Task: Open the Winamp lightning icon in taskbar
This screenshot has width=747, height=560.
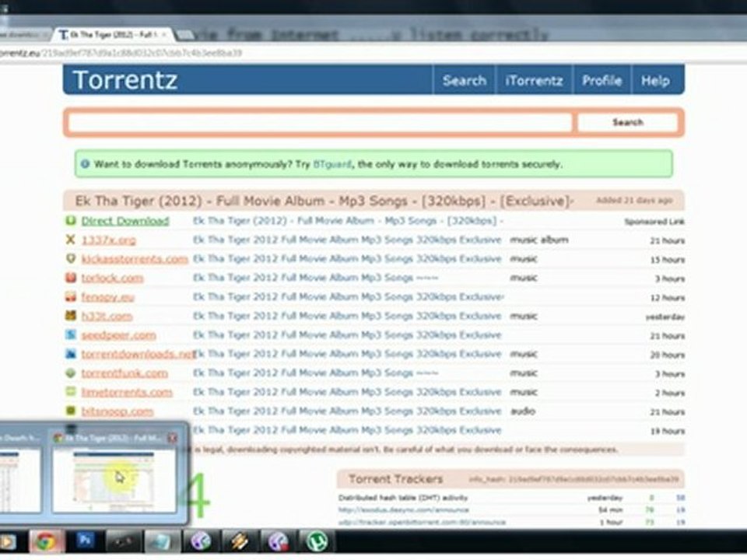Action: click(x=239, y=542)
